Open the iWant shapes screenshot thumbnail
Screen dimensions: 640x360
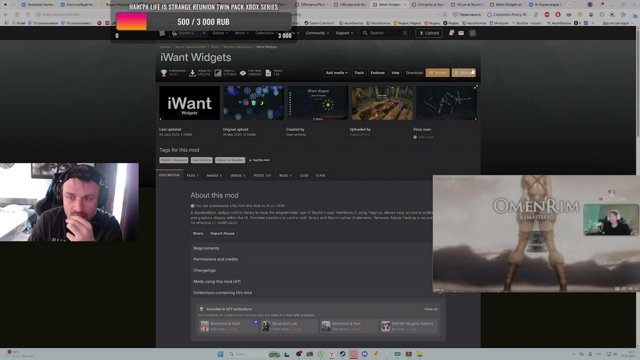pyautogui.click(x=318, y=103)
